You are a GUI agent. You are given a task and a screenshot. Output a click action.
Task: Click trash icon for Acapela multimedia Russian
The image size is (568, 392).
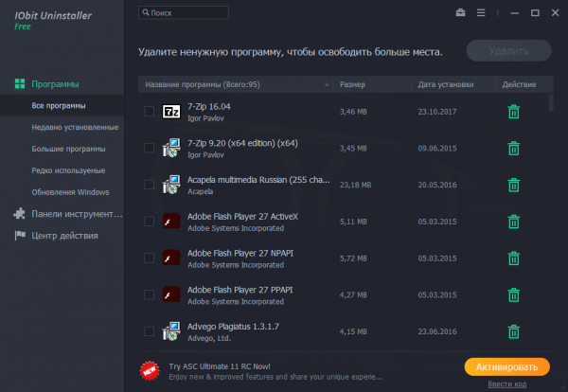(x=514, y=185)
